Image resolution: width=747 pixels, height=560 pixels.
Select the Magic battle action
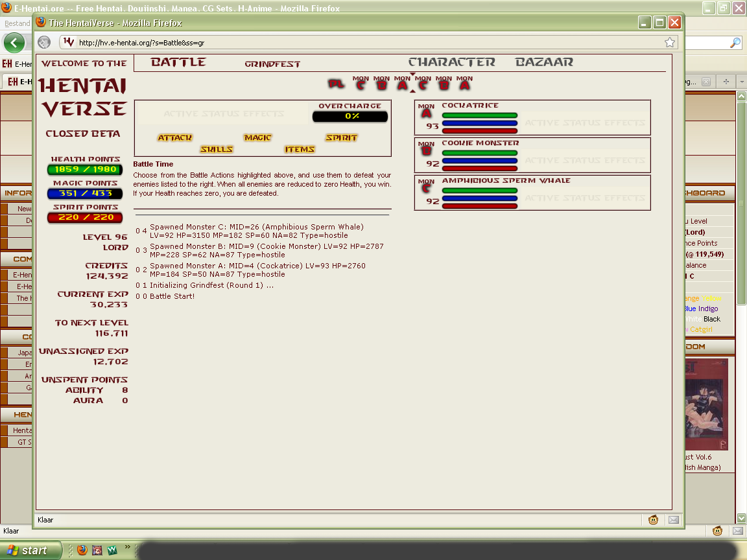coord(257,137)
